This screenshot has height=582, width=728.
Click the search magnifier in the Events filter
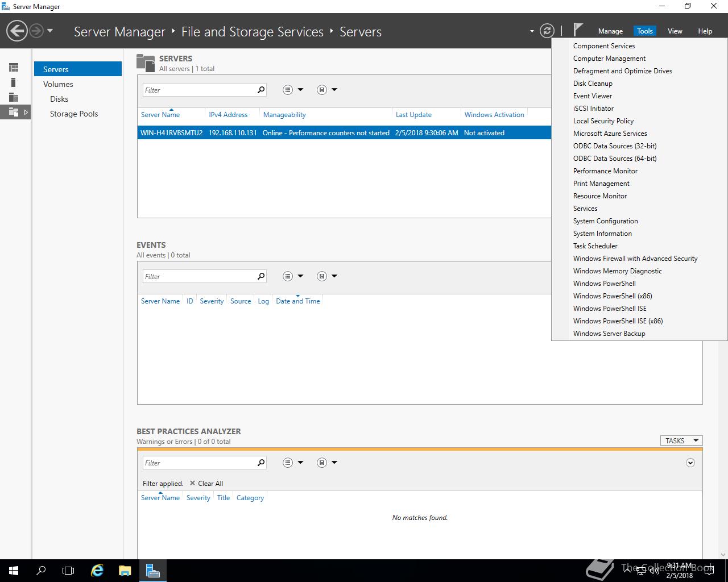click(261, 276)
